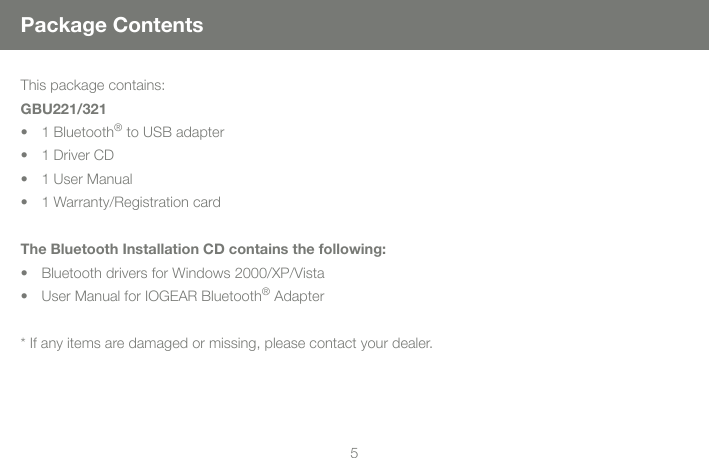The height and width of the screenshot is (458, 709).
Task: Click the "User Manual for IOGEAR Bluetooth Adapter" line
Action: [x=182, y=297]
